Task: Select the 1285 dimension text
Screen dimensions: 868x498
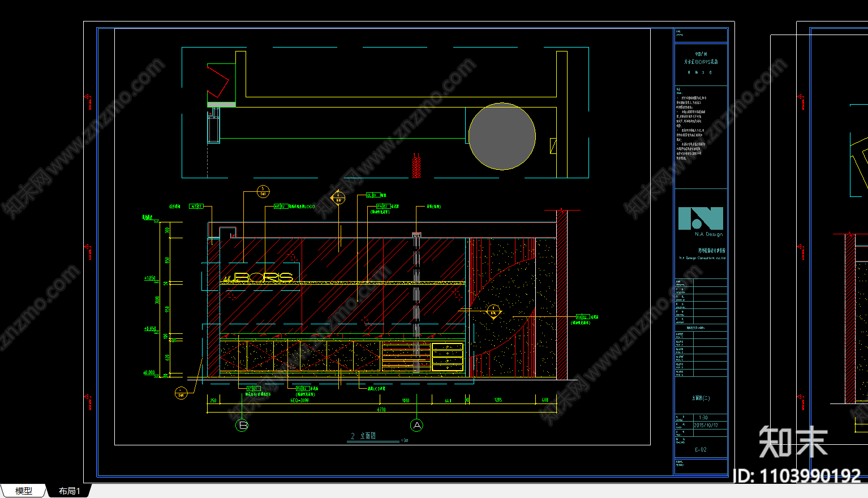Action: coord(498,400)
